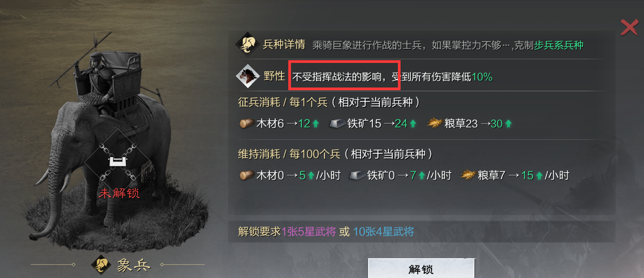The width and height of the screenshot is (644, 278).
Task: Click the 野性 horse trait icon
Action: coord(247,76)
